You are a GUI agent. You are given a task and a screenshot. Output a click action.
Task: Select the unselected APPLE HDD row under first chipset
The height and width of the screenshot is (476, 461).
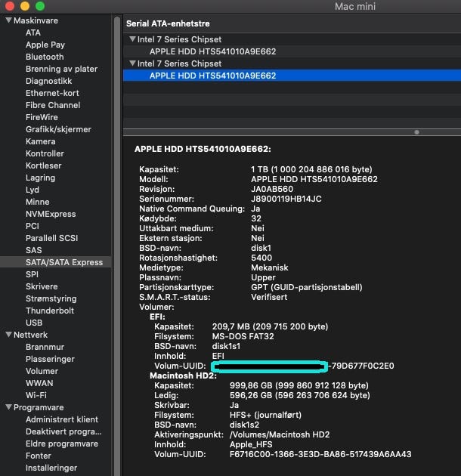(212, 51)
